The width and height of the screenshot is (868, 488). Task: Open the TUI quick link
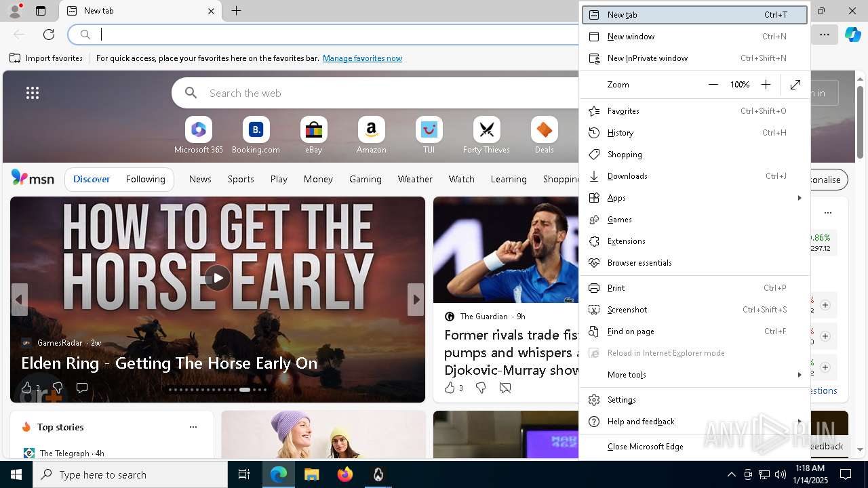(429, 136)
